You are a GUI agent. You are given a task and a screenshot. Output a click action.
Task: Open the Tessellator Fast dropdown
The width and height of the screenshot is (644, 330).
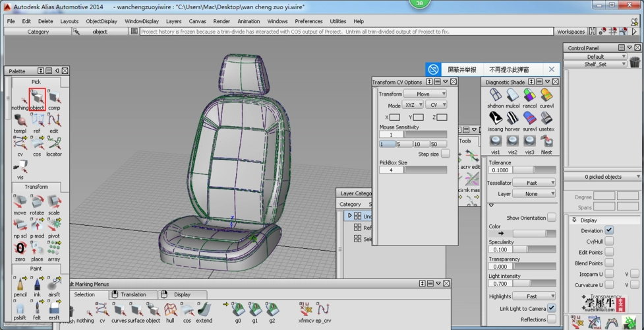[534, 183]
